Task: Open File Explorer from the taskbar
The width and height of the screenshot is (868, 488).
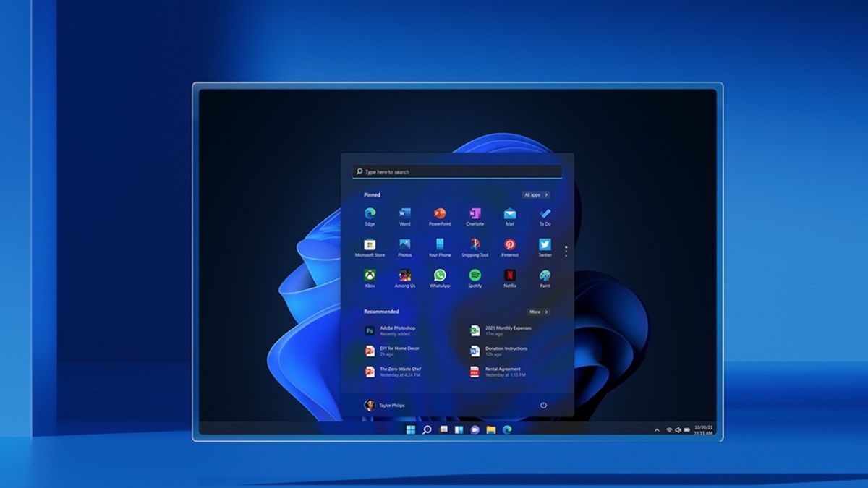Action: pos(491,429)
